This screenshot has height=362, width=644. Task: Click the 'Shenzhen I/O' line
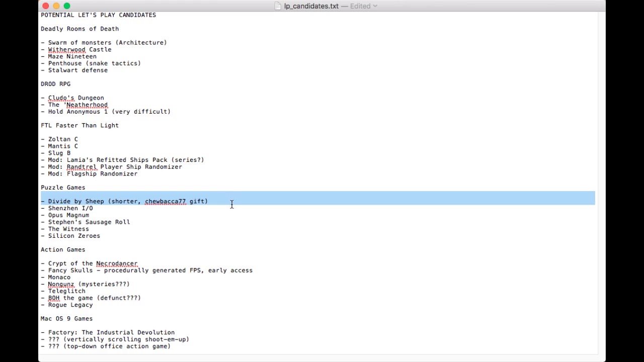[67, 208]
